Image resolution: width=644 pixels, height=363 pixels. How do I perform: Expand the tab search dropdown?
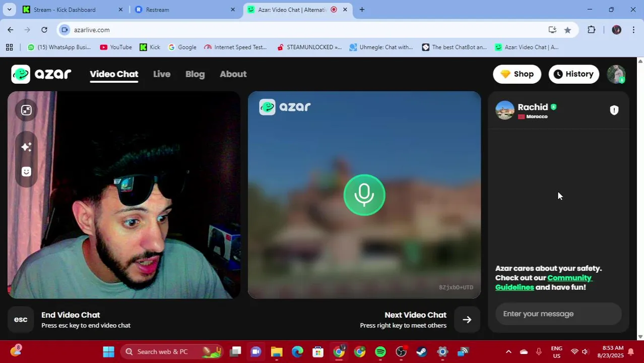(x=9, y=10)
